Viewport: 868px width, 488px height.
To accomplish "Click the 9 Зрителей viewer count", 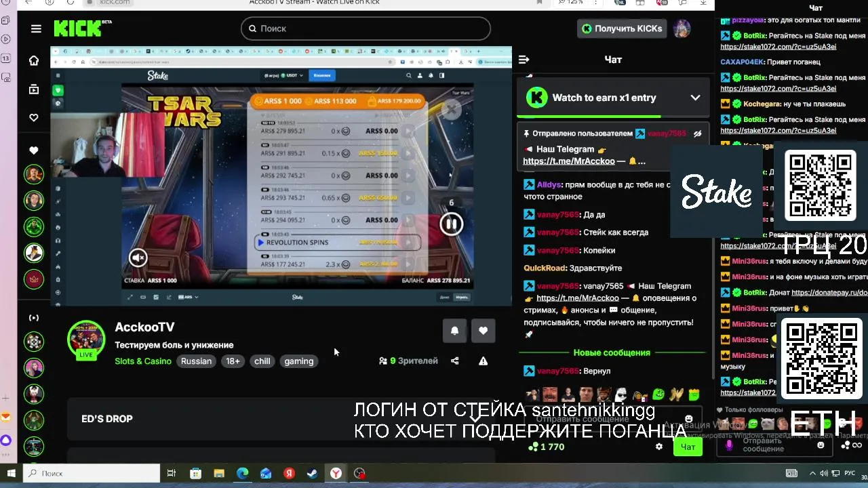I will (x=408, y=361).
